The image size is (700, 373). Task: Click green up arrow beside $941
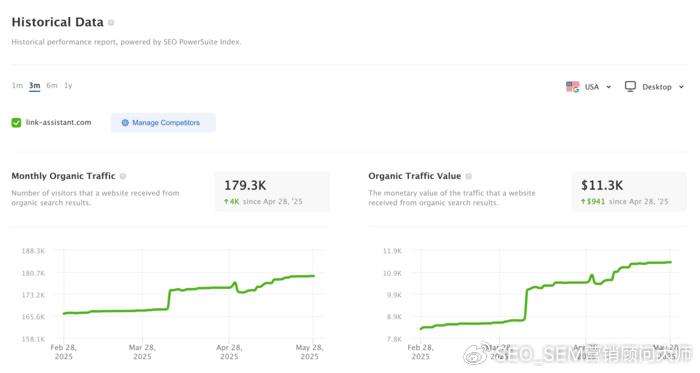click(583, 202)
